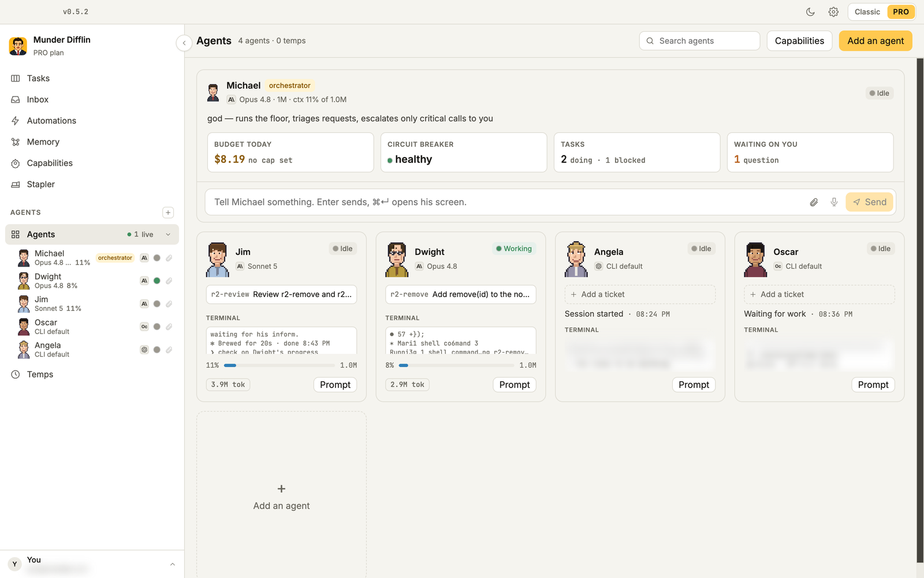Open Inbox in sidebar

[x=92, y=99]
